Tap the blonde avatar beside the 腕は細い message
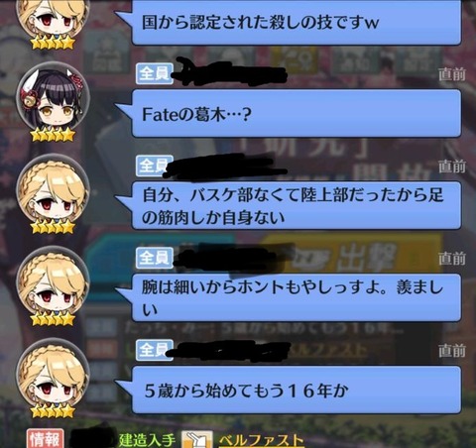 click(x=53, y=281)
